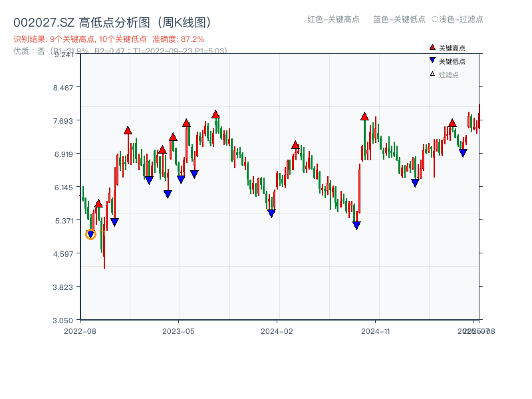The height and width of the screenshot is (399, 532).
Task: Click the 2024-11 x-axis label
Action: click(x=375, y=331)
